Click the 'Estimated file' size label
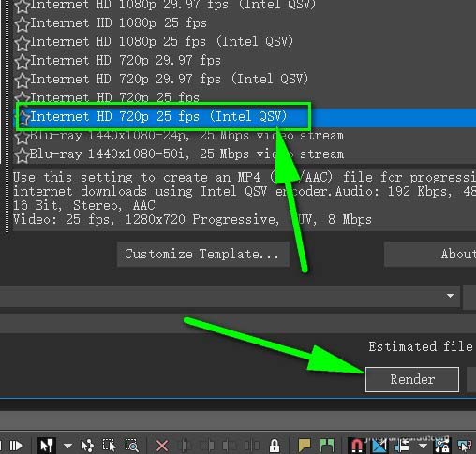Screen dimensions: 476x454 click(421, 346)
